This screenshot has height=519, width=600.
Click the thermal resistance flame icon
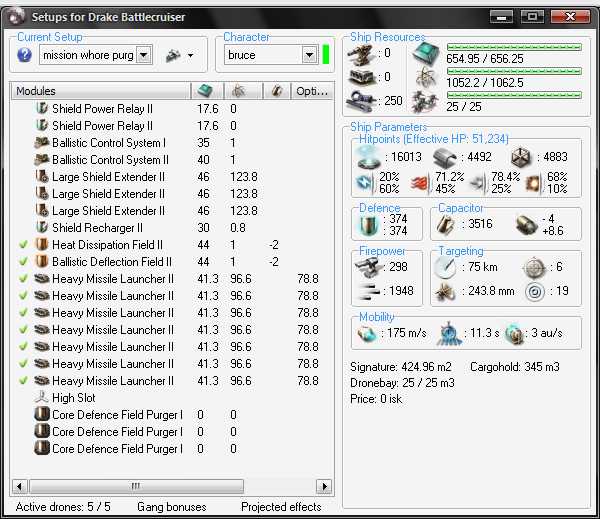[421, 183]
